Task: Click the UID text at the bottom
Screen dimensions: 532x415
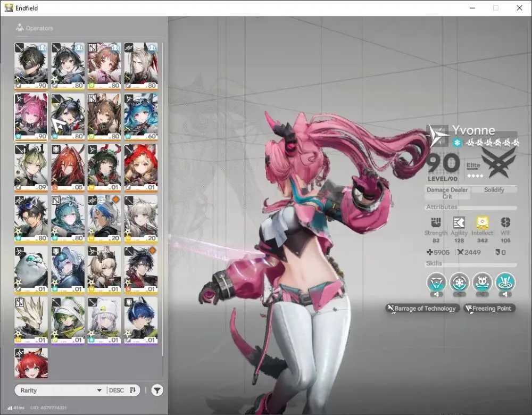Action: click(48, 408)
